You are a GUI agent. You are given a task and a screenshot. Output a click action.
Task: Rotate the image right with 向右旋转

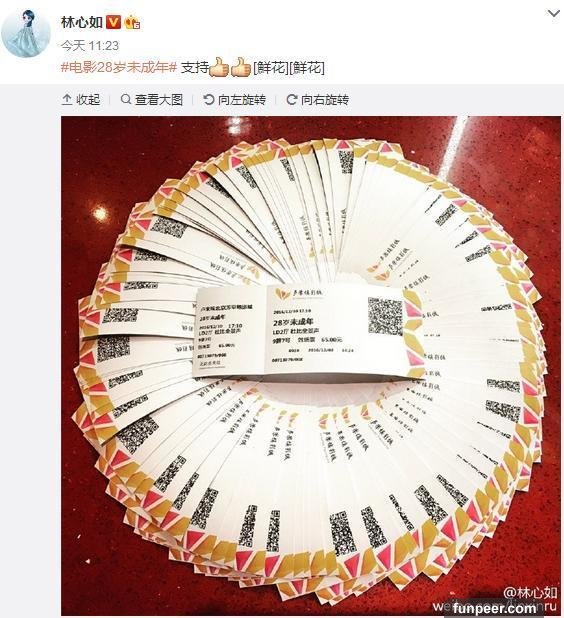point(317,100)
